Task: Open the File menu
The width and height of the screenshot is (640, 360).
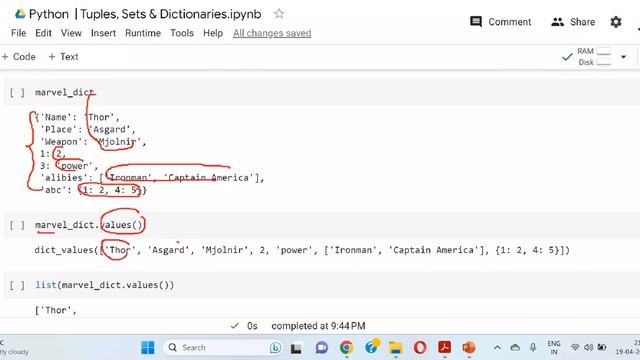Action: tap(18, 33)
